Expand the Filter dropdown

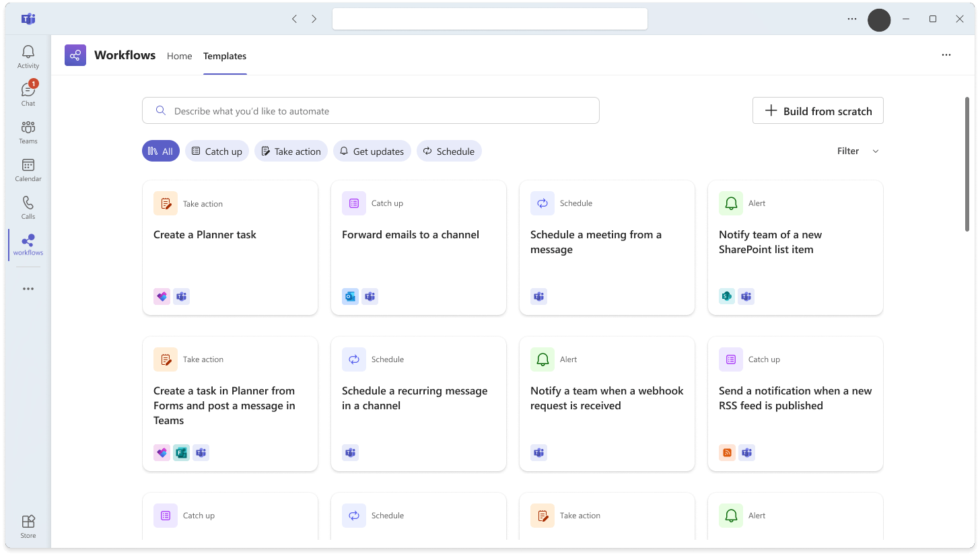coord(858,151)
